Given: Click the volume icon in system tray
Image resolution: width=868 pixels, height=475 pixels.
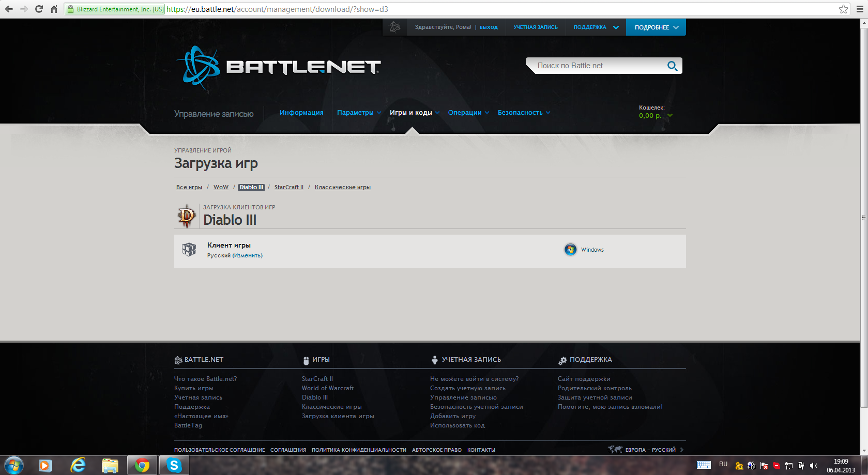Looking at the screenshot, I should coord(814,466).
